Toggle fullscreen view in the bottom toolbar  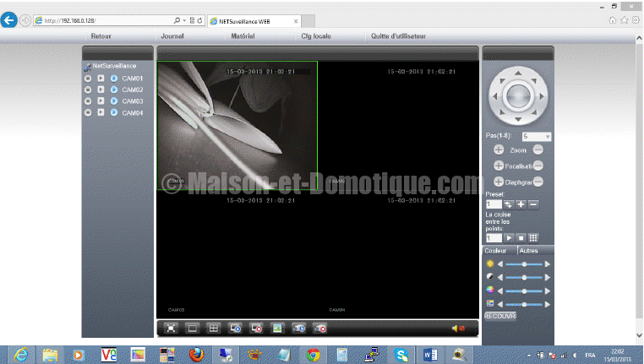[171, 329]
